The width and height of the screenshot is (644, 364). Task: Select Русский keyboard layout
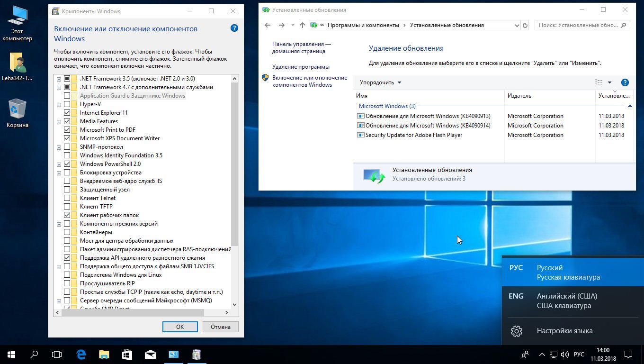tap(573, 272)
